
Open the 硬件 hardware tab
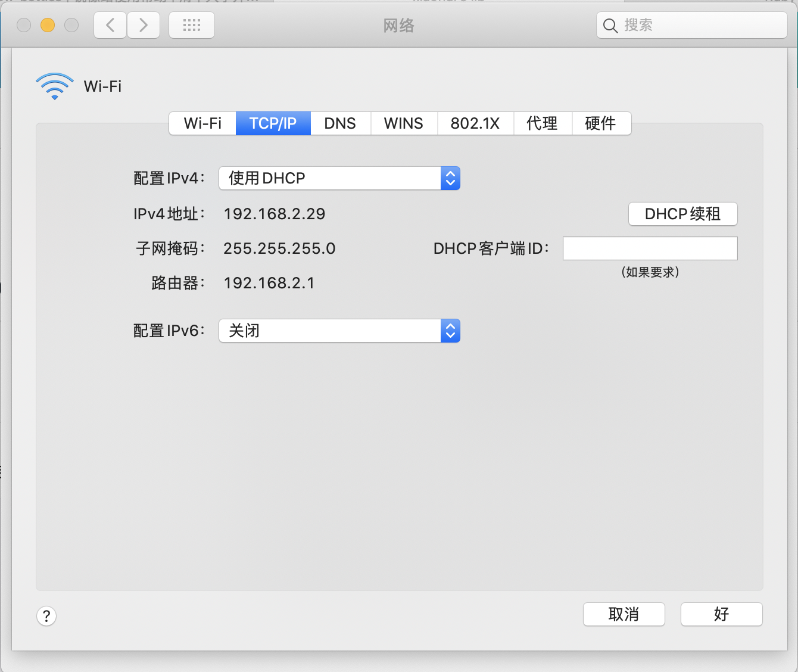601,123
